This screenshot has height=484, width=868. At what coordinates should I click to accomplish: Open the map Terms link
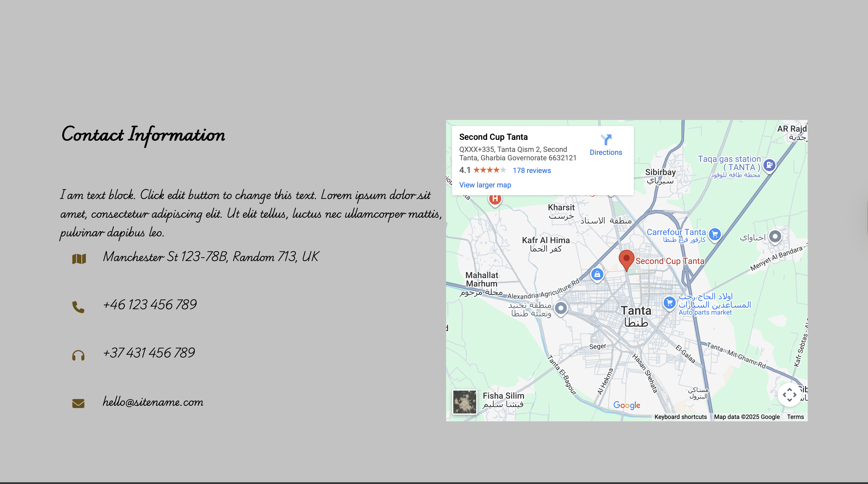point(795,417)
